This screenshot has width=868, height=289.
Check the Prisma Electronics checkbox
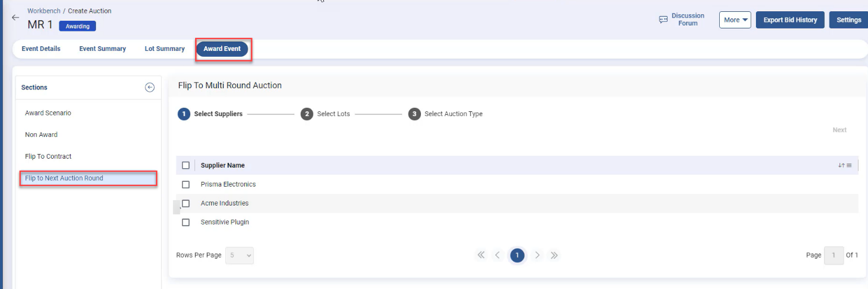186,184
